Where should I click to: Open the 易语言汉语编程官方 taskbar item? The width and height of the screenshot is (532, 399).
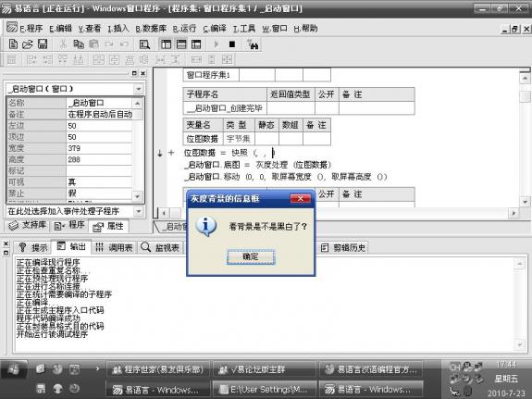[370, 369]
